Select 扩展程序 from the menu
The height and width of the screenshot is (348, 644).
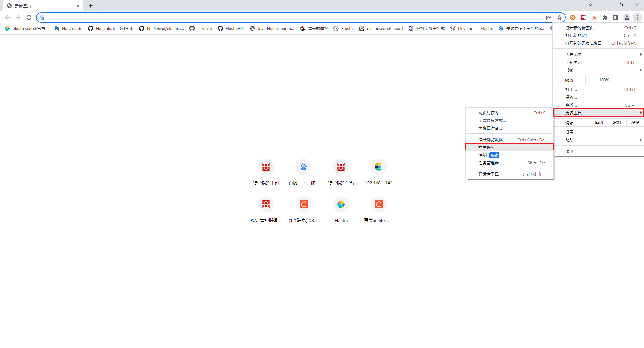pyautogui.click(x=487, y=147)
